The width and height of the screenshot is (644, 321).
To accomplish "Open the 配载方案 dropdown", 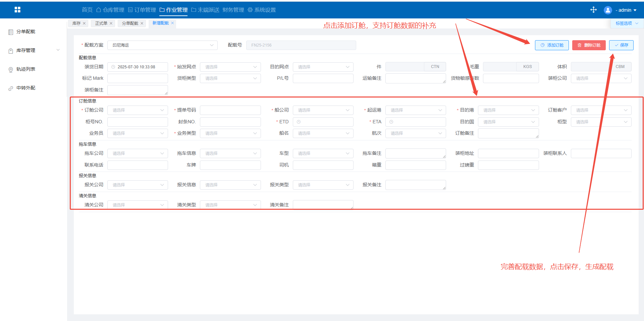I will pos(162,45).
